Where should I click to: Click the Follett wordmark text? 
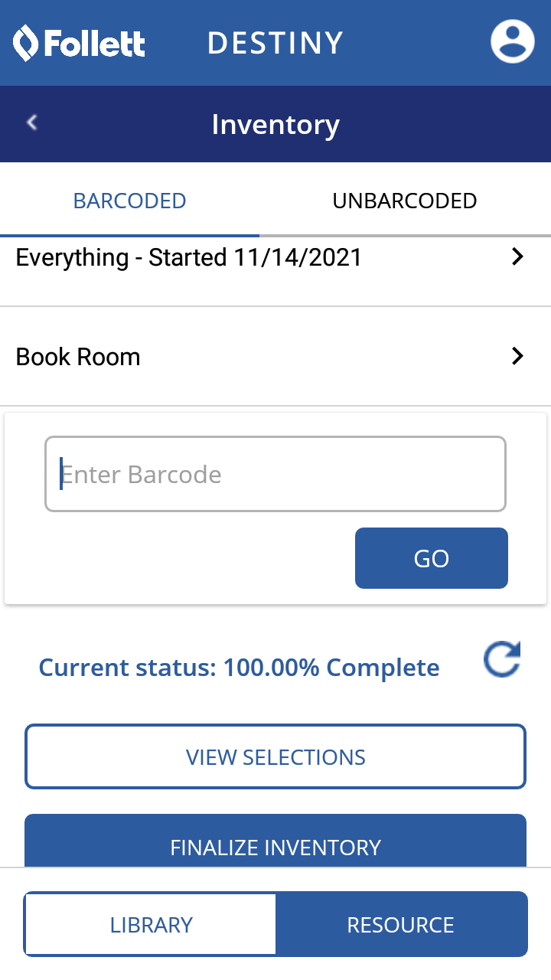94,44
